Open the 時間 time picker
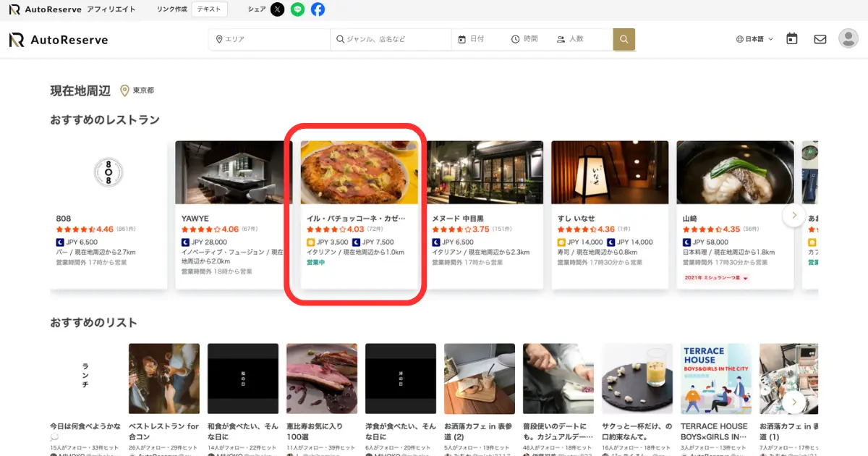The image size is (868, 456). pyautogui.click(x=525, y=39)
